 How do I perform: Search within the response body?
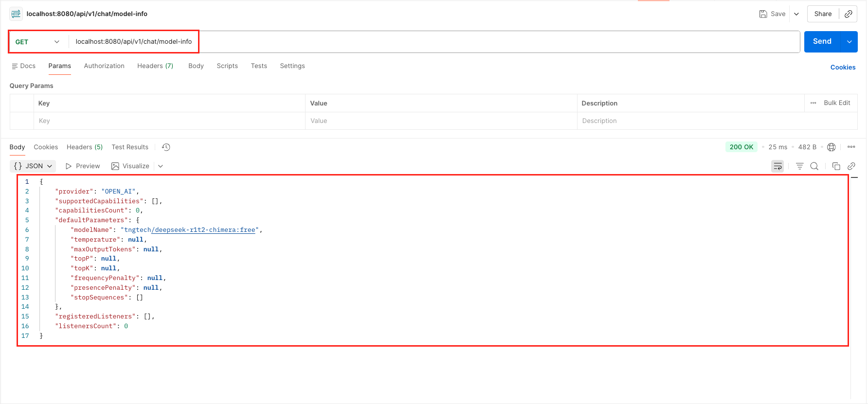coord(814,166)
